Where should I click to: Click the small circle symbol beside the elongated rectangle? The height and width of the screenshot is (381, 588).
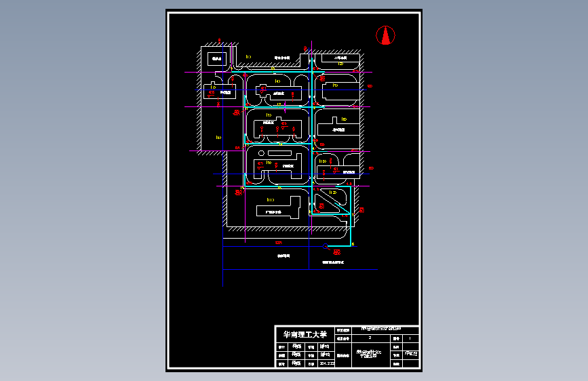261,153
